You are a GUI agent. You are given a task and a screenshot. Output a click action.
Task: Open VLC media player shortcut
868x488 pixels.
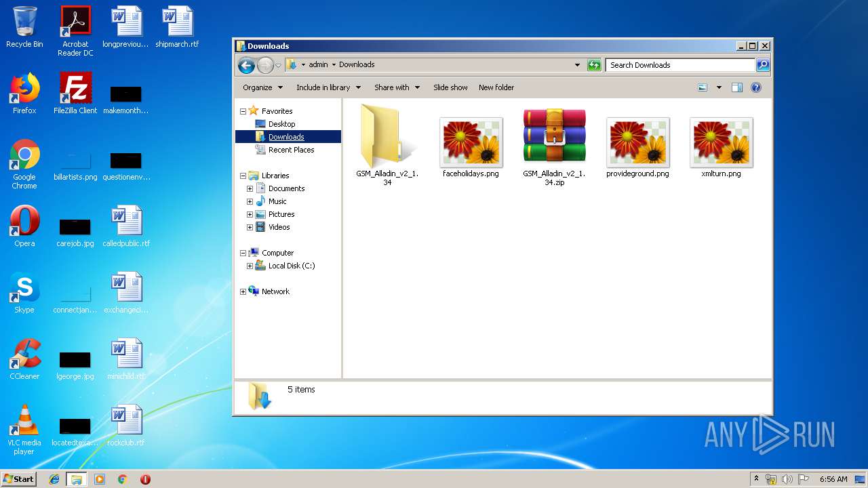point(24,430)
